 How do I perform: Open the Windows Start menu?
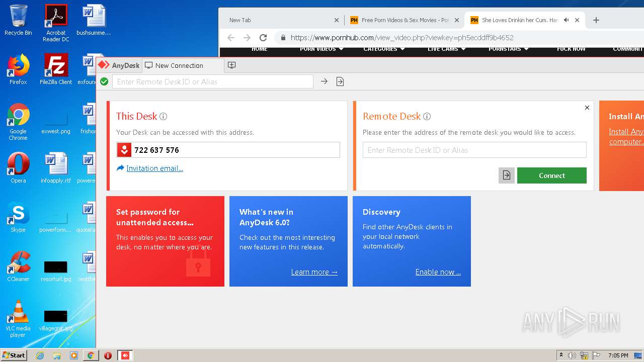(14, 355)
